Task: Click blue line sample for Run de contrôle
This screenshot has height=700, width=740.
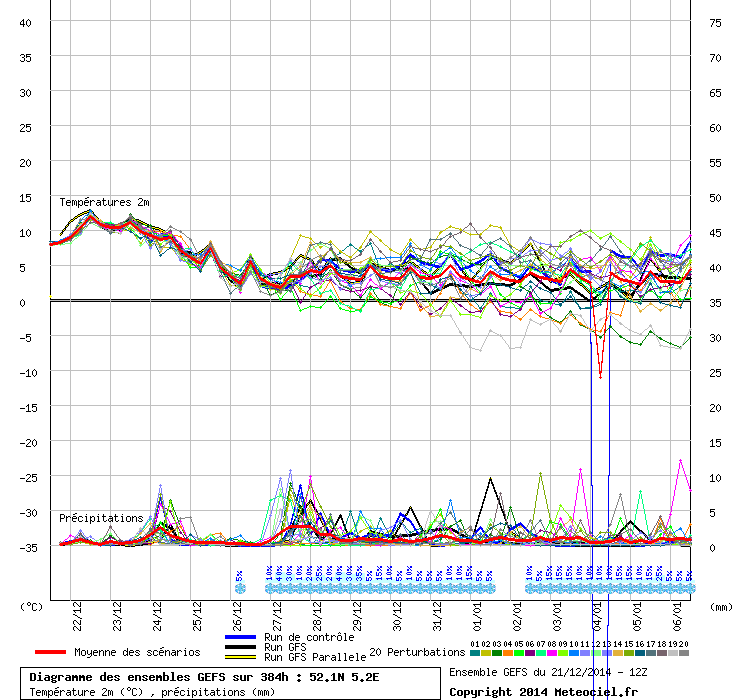Action: tap(241, 637)
